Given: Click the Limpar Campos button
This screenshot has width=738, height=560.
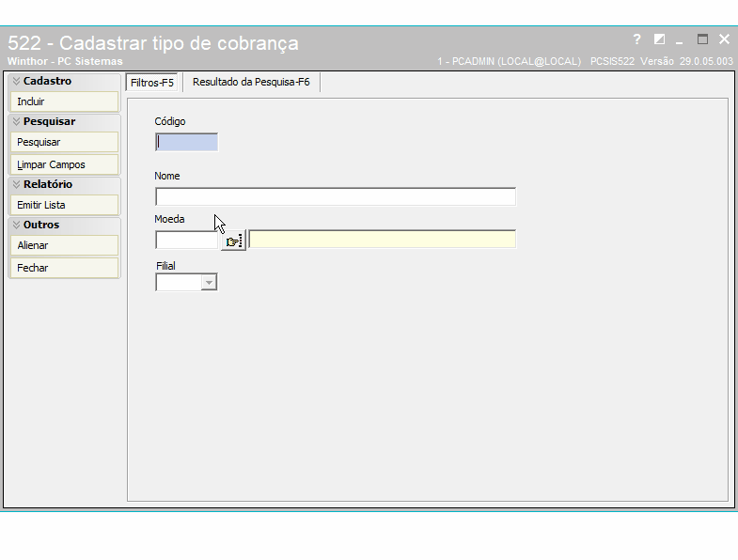Looking at the screenshot, I should (x=65, y=164).
